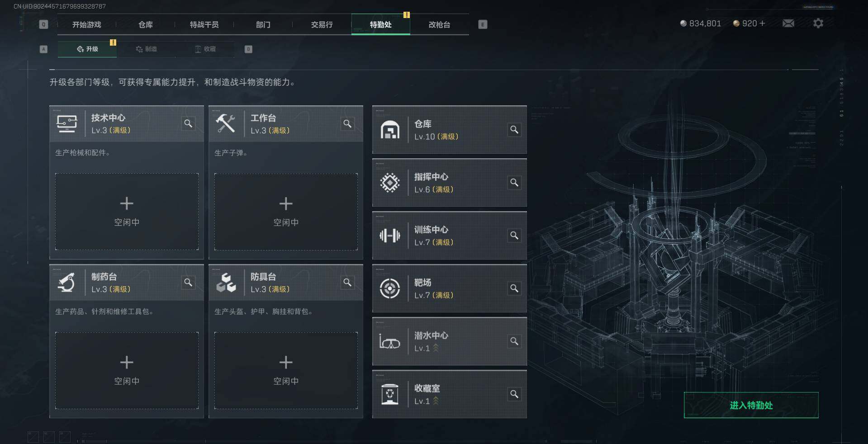The height and width of the screenshot is (444, 868).
Task: Add production in 防具台 idle slot
Action: (286, 371)
